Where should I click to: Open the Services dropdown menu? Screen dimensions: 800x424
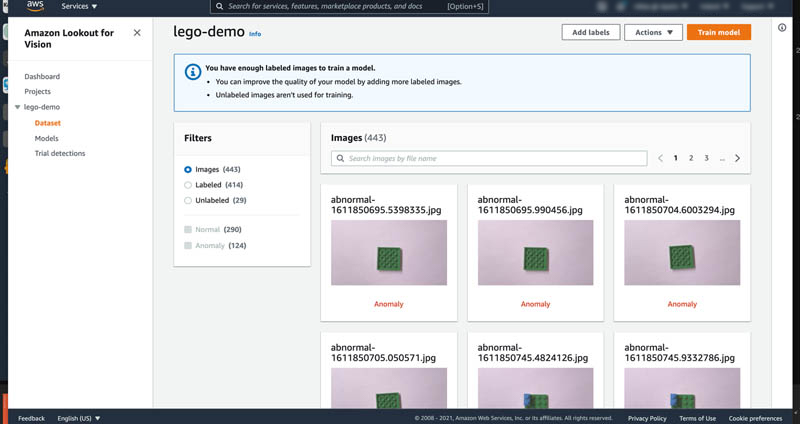pyautogui.click(x=79, y=6)
